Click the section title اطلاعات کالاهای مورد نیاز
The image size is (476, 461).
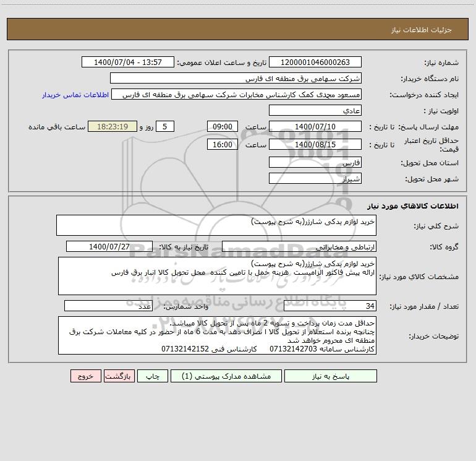point(413,206)
